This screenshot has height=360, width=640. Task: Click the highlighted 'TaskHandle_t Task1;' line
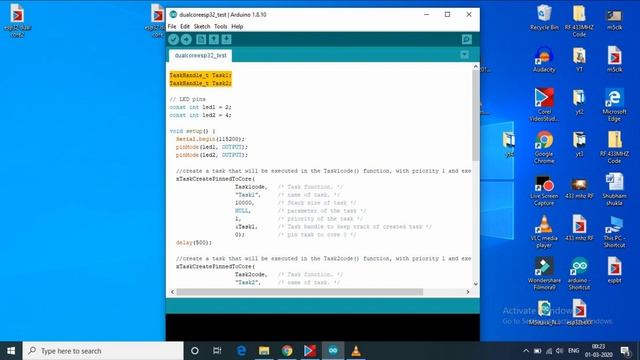click(200, 76)
